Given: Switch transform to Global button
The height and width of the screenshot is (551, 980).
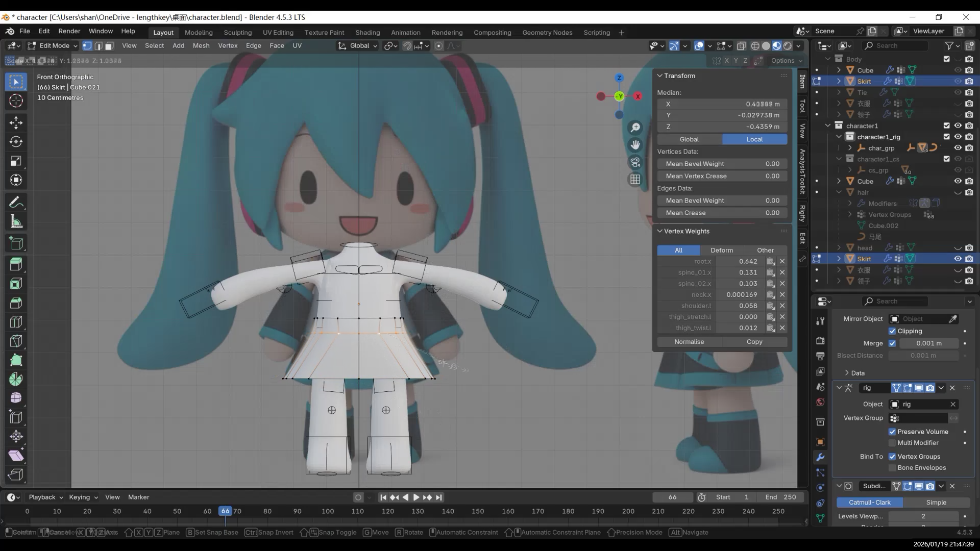Looking at the screenshot, I should pos(689,139).
